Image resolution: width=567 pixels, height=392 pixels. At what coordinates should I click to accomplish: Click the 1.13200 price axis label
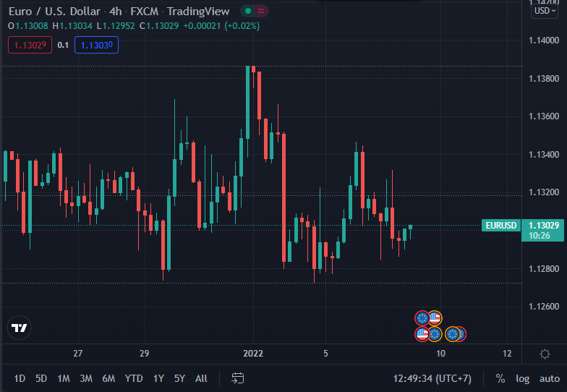[x=544, y=192]
